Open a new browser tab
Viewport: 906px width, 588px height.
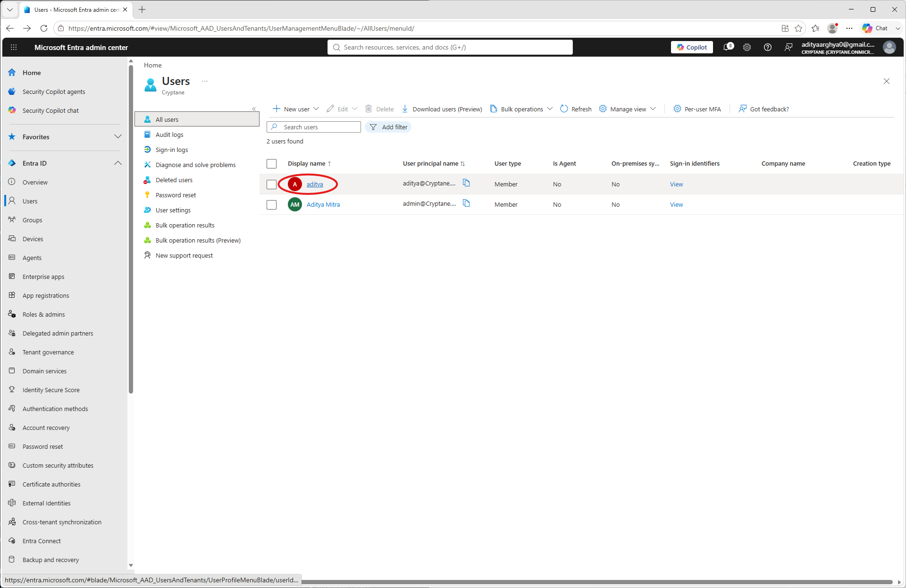142,9
